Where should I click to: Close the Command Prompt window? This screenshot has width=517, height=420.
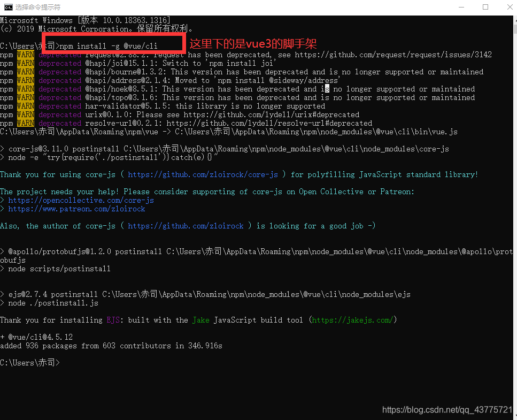510,7
